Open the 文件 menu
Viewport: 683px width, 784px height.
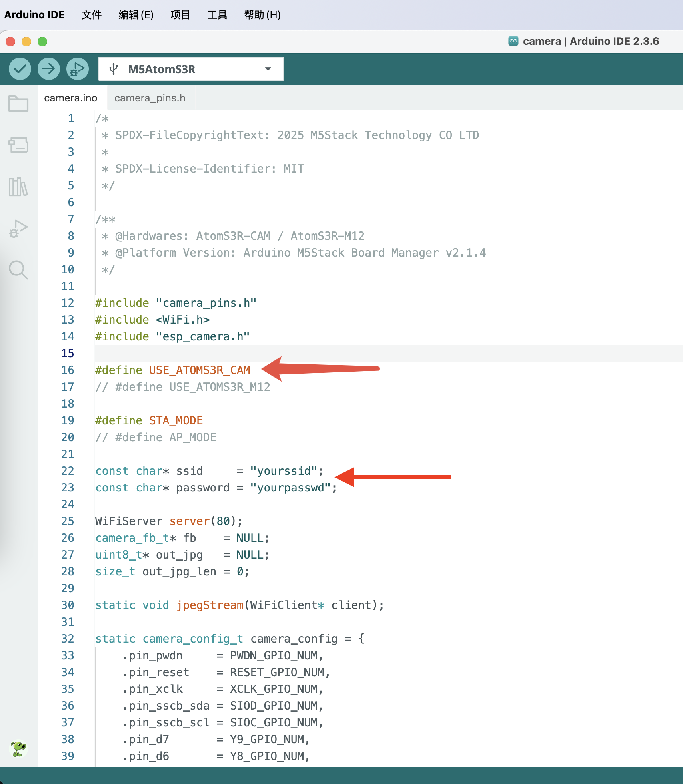(x=92, y=15)
